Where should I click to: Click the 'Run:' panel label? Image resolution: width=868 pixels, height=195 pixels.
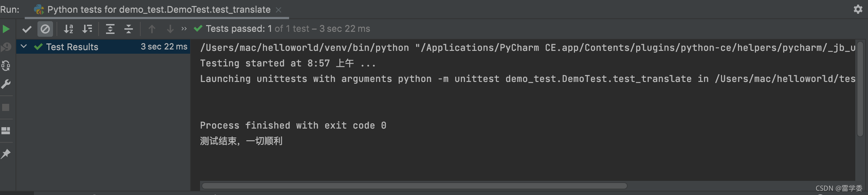click(x=10, y=10)
